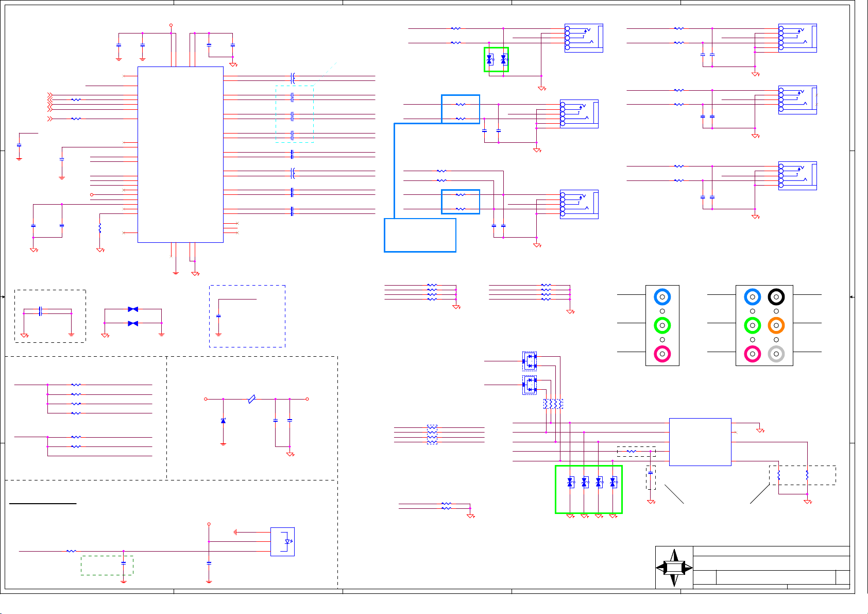Screen dimensions: 868x614
Task: Select blue jack ring in three-jack panel
Action: click(662, 297)
